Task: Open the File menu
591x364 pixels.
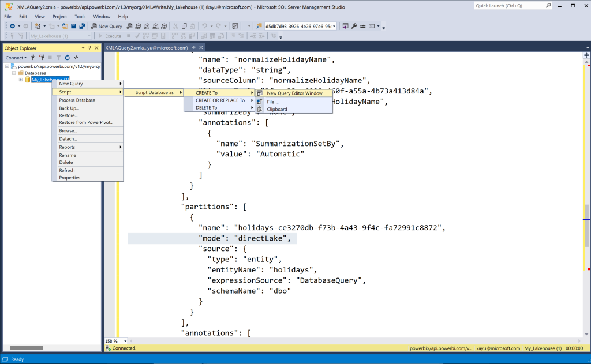Action: [x=8, y=17]
